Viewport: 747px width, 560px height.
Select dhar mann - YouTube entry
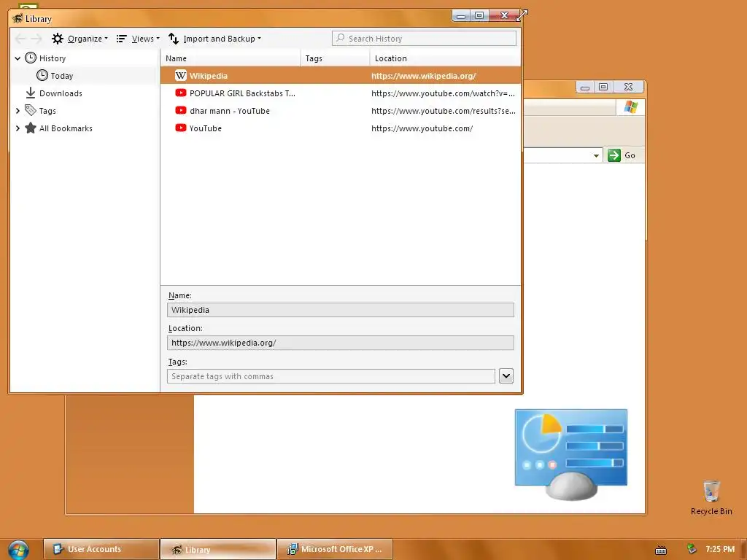341,111
